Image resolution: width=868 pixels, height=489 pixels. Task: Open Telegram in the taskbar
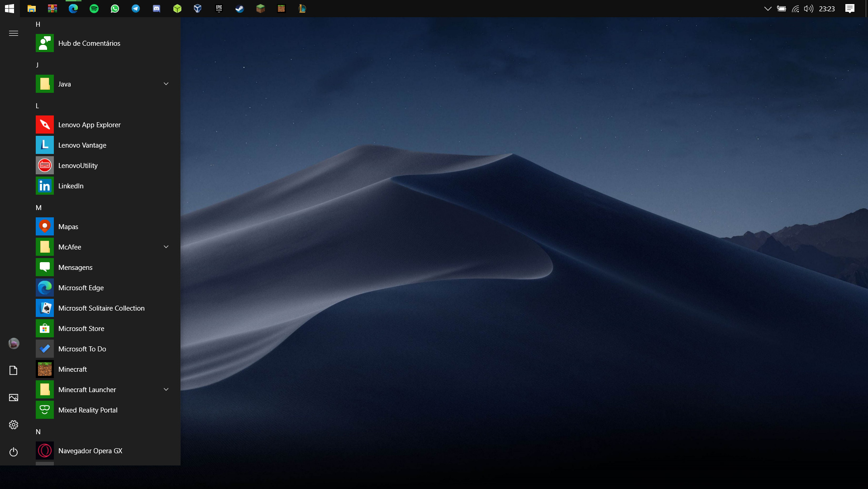pyautogui.click(x=136, y=9)
